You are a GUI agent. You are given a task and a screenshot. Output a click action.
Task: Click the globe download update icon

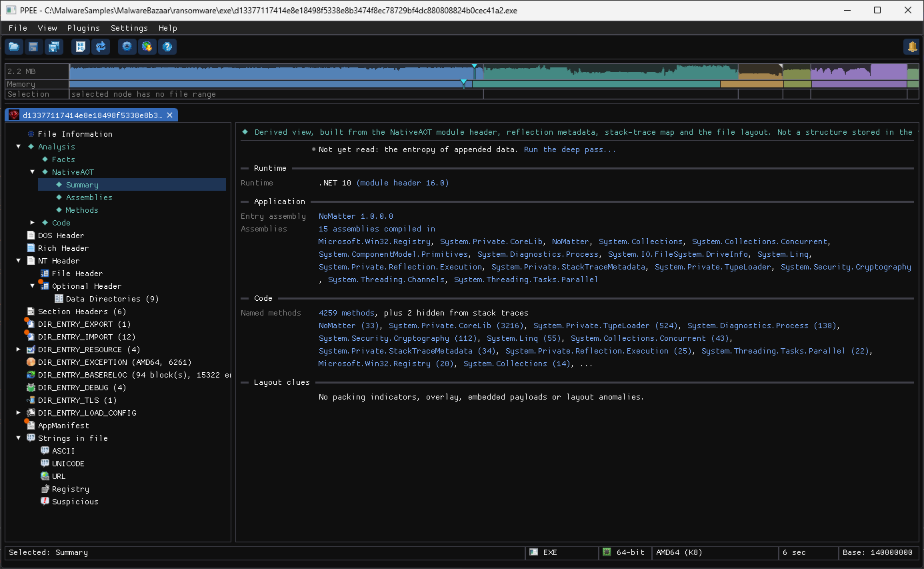[x=147, y=47]
